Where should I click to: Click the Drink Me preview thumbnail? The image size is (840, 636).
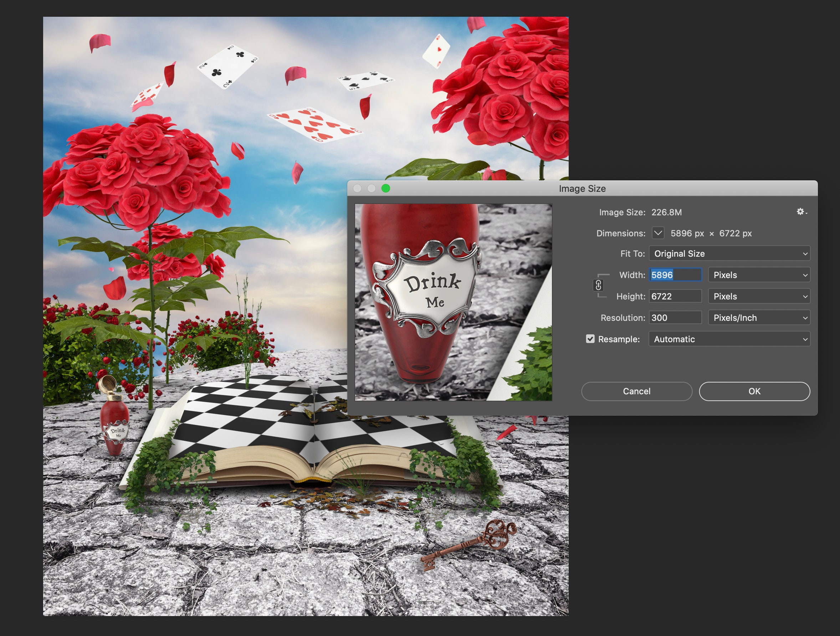[x=454, y=302]
